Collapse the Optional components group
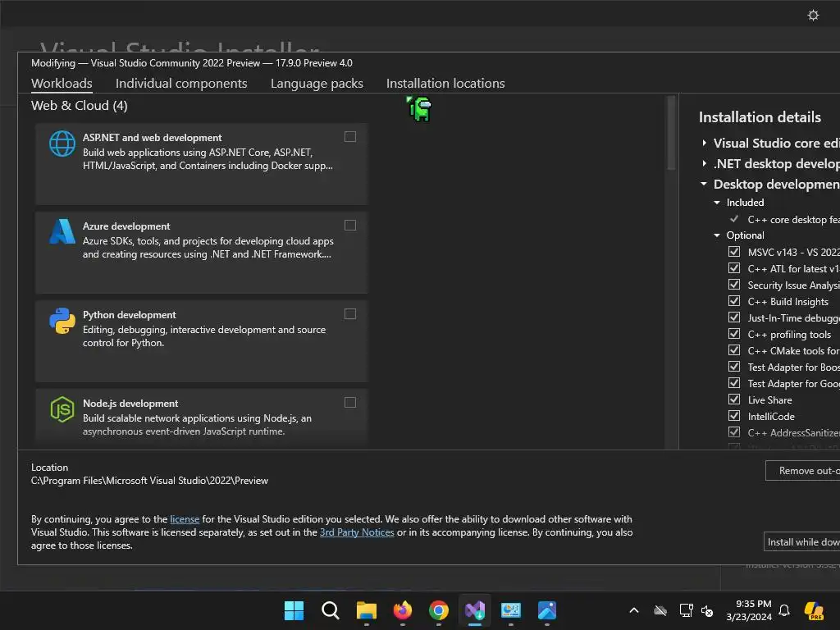 [717, 235]
